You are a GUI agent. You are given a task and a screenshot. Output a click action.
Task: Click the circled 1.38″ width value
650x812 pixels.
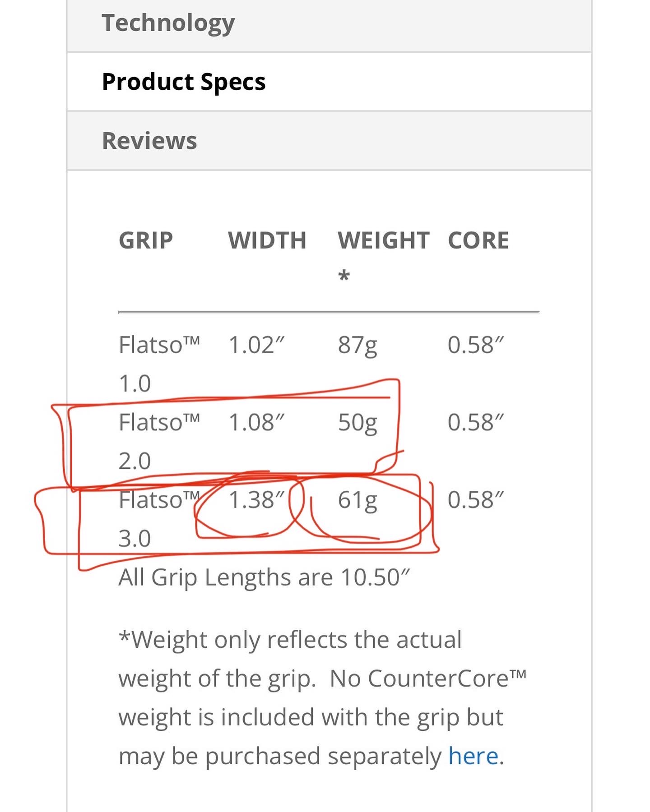coord(256,500)
